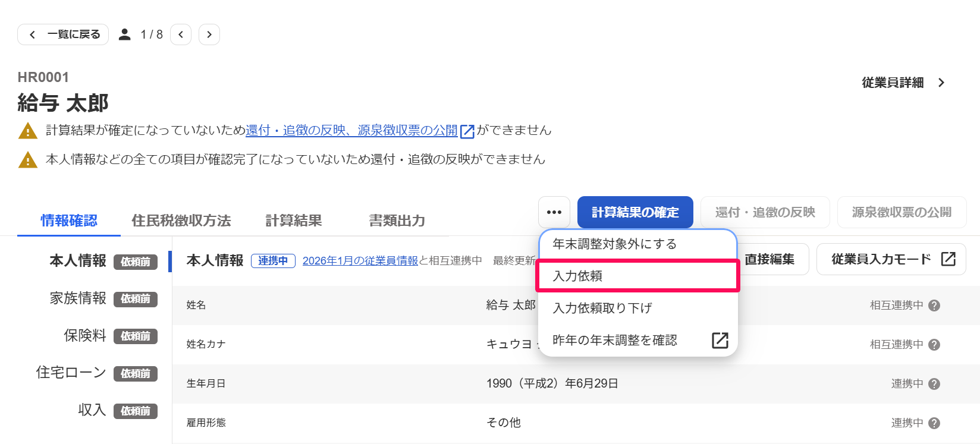Click external link icon after 源泉徴収票の公開
Screen dimensions: 980x444
[x=467, y=131]
